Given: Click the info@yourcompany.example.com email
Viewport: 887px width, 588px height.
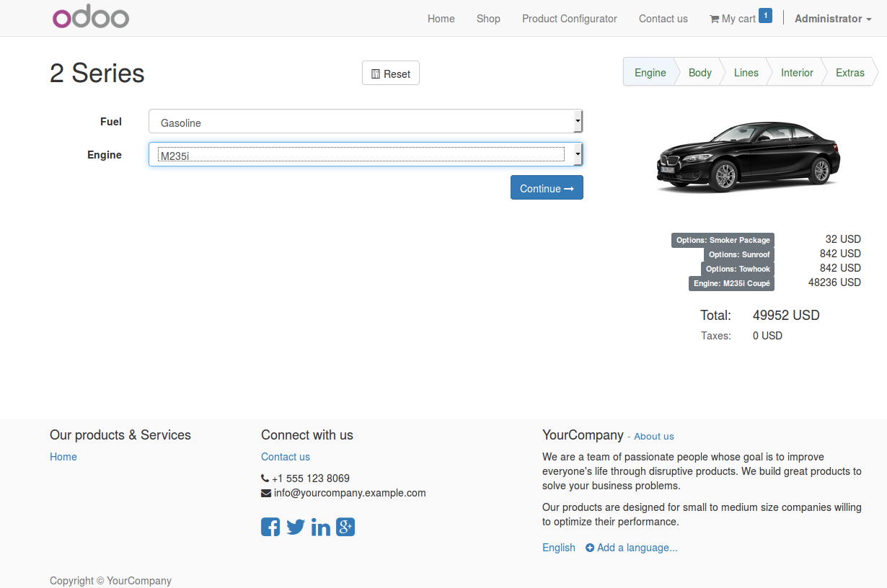Looking at the screenshot, I should tap(350, 493).
